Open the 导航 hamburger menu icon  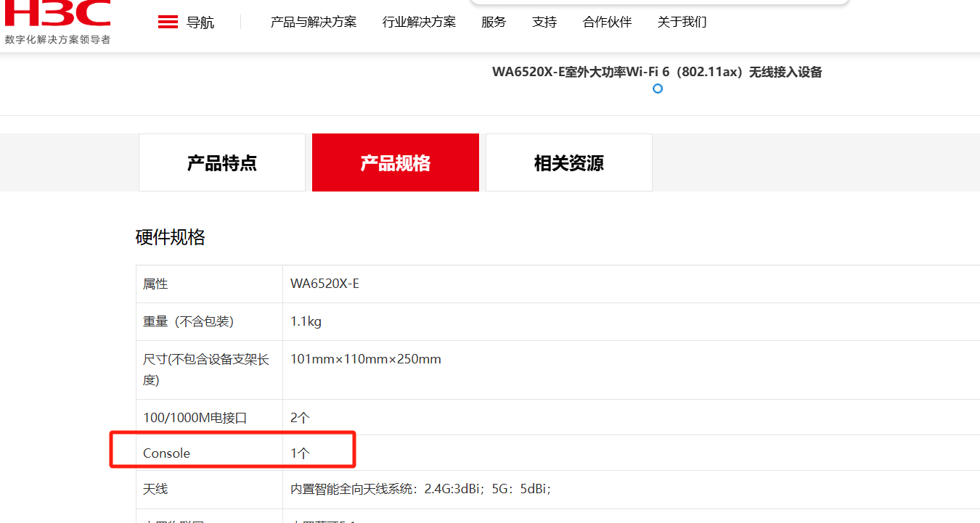pyautogui.click(x=168, y=22)
